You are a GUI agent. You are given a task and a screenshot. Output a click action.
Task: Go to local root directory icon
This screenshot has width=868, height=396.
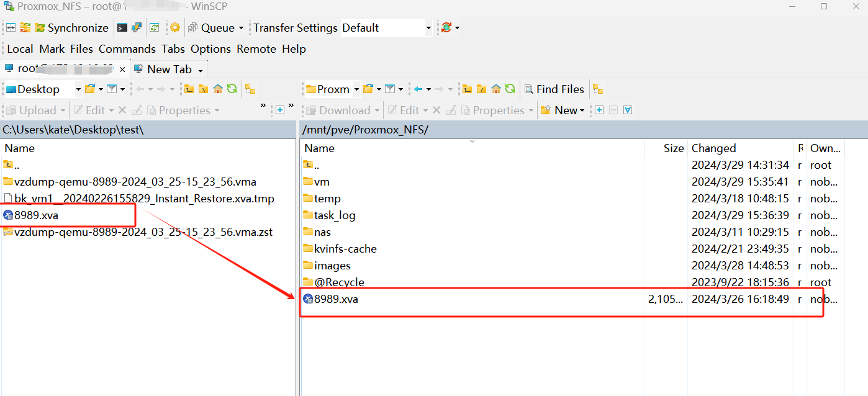(203, 89)
